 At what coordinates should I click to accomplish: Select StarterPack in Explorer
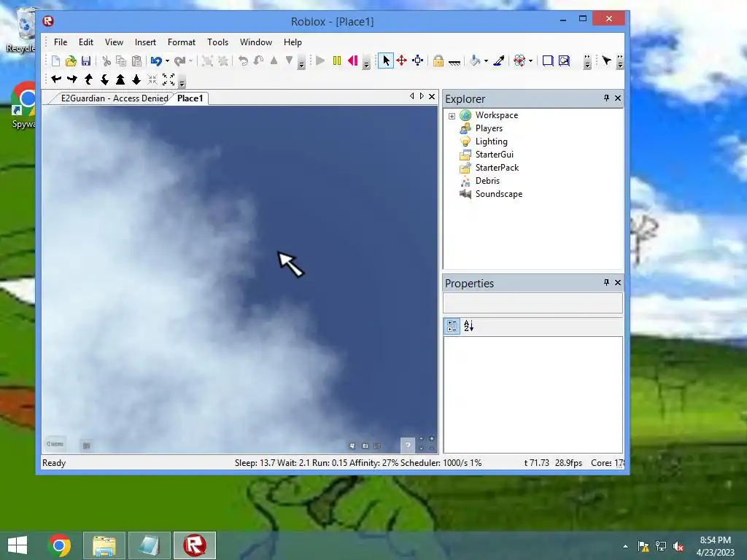(497, 168)
